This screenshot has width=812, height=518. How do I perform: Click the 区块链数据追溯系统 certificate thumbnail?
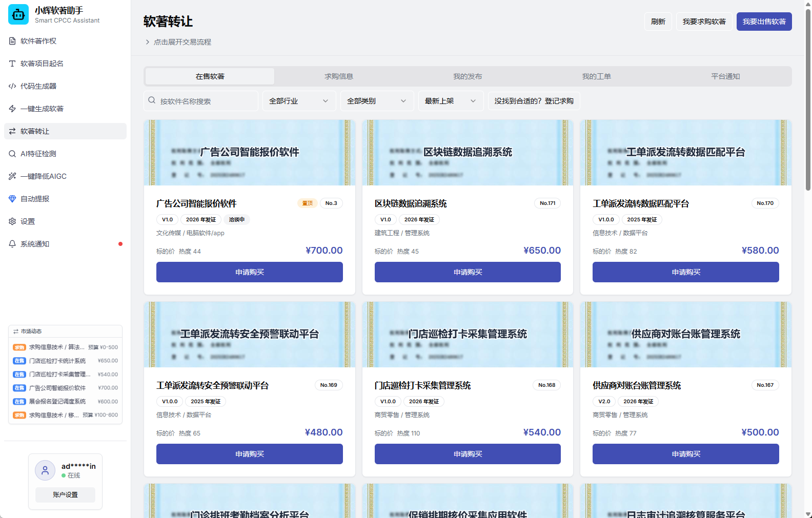pyautogui.click(x=468, y=153)
